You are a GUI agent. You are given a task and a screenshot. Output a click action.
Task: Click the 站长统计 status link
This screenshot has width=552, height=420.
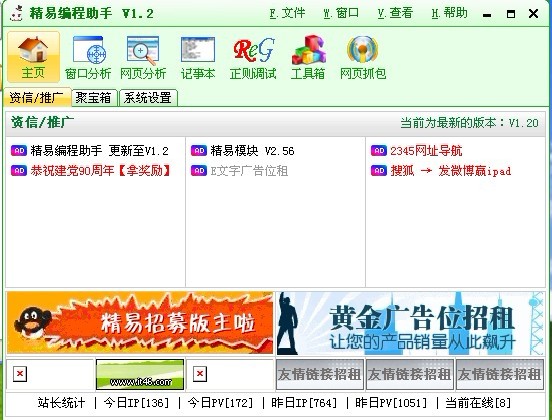pyautogui.click(x=61, y=403)
